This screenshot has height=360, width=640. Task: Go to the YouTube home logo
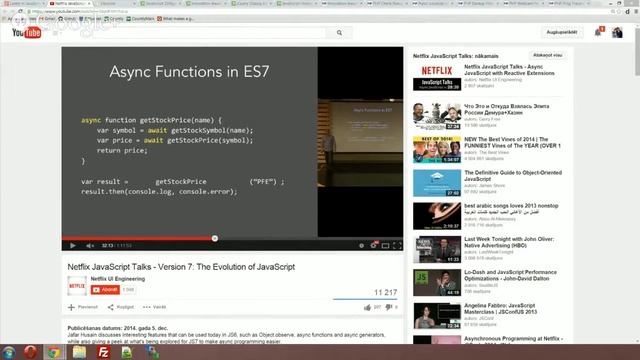[x=27, y=32]
